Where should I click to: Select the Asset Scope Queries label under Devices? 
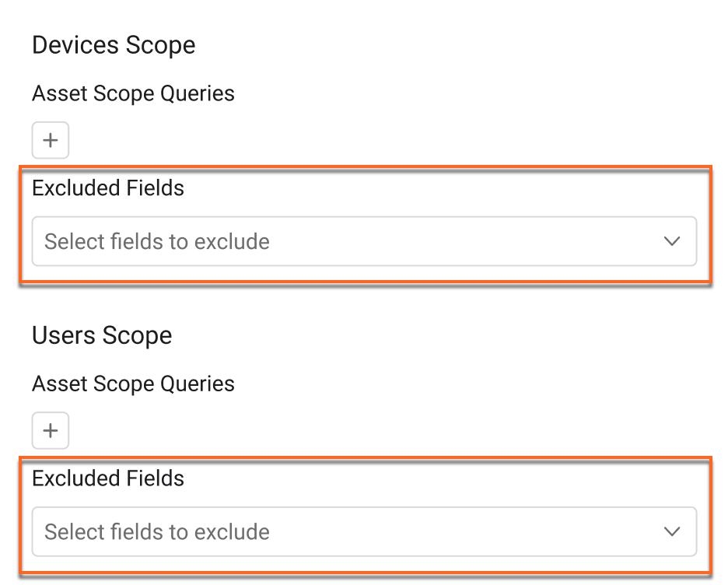tap(133, 93)
